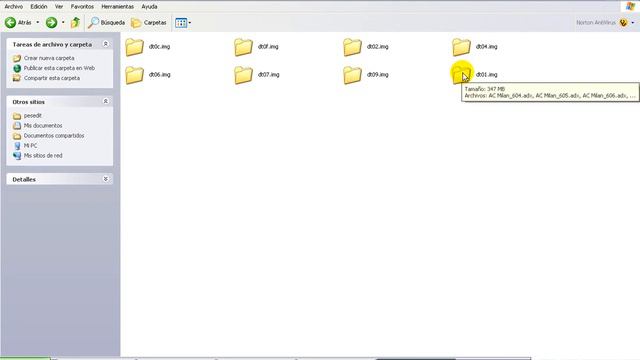Select the dt0c.img folder icon
The image size is (640, 360).
point(134,47)
